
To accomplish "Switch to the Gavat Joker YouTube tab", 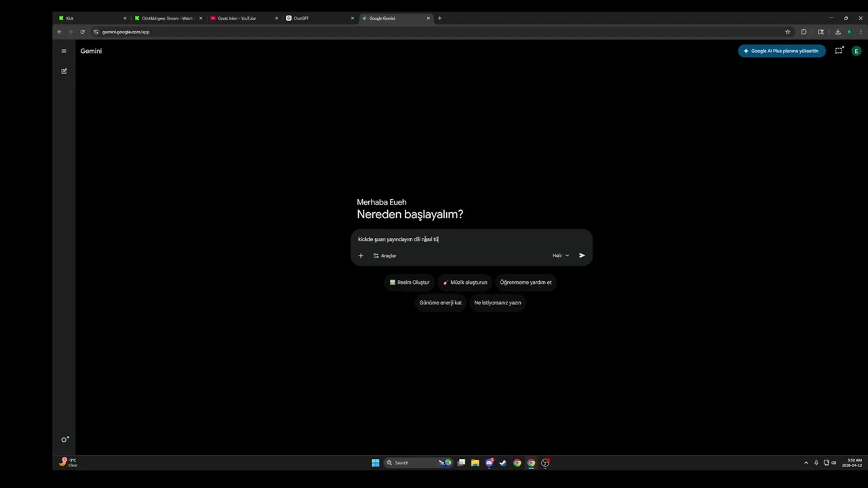I will [x=243, y=18].
